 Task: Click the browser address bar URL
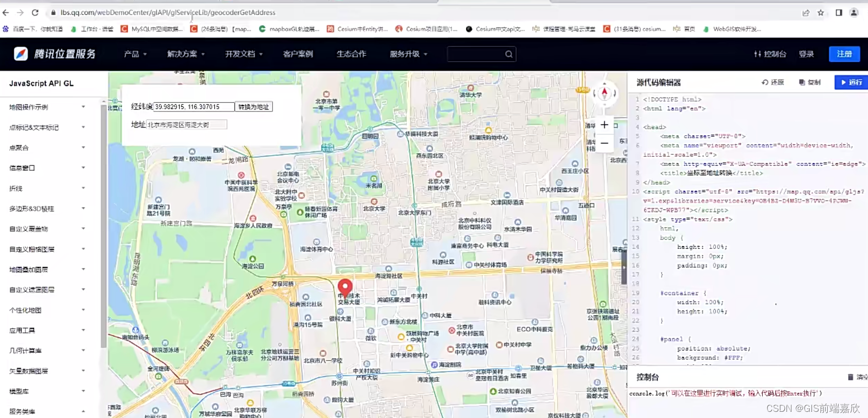tap(168, 12)
